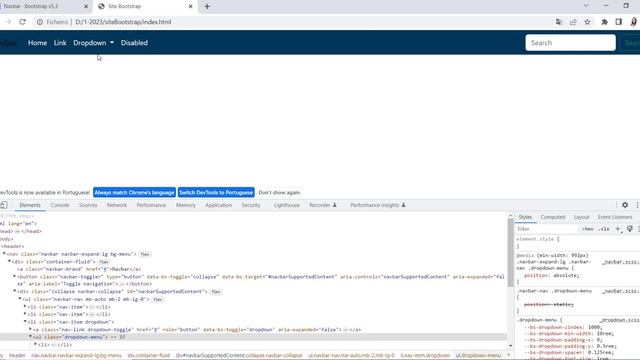Switch to the Elements panel tab
This screenshot has width=640, height=360.
click(x=30, y=205)
